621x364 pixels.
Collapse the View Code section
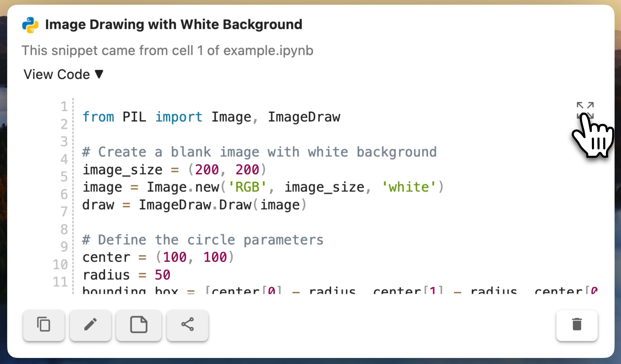click(x=63, y=74)
